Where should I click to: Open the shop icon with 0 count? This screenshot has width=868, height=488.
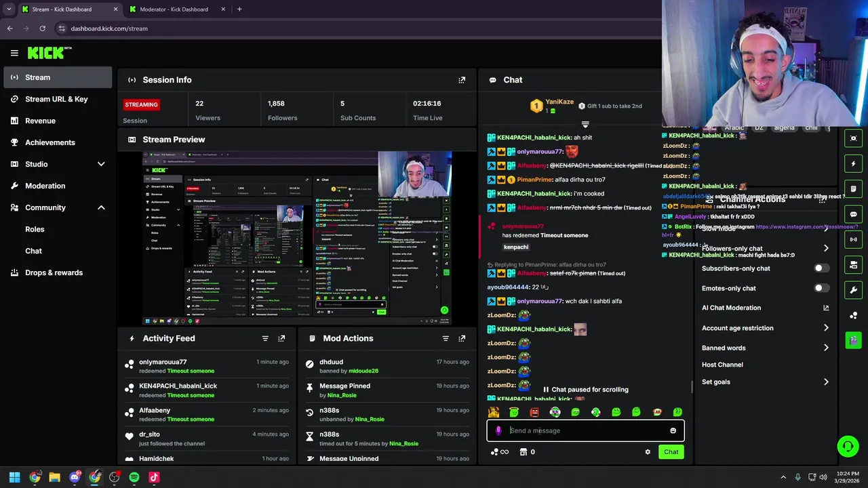click(528, 452)
